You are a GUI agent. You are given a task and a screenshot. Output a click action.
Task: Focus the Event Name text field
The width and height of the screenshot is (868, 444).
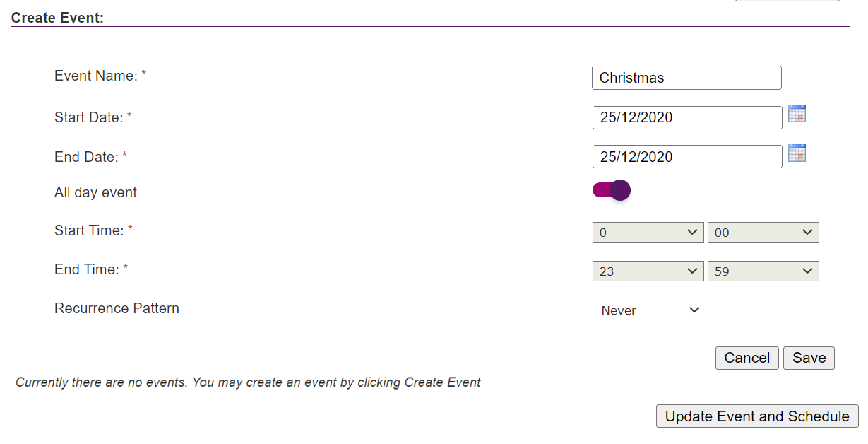(x=686, y=78)
